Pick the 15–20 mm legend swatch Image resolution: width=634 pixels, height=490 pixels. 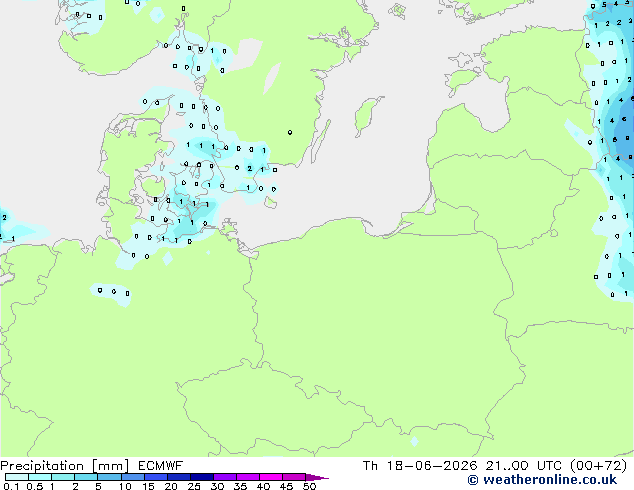pos(156,477)
